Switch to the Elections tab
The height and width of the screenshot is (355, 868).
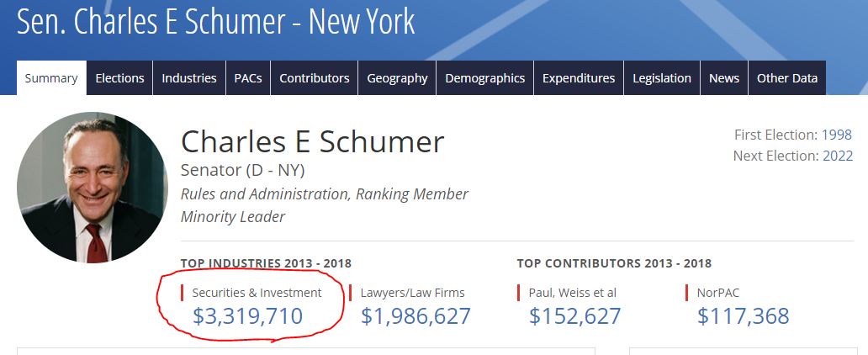coord(119,78)
